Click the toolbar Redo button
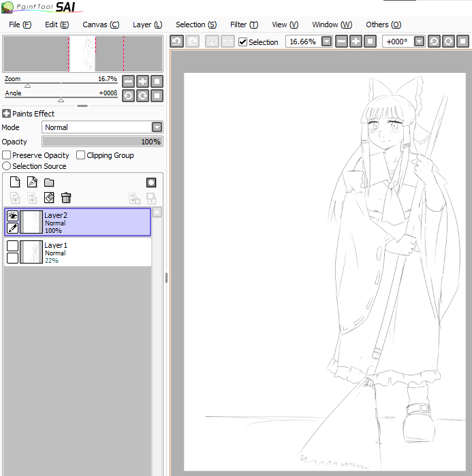 click(193, 42)
